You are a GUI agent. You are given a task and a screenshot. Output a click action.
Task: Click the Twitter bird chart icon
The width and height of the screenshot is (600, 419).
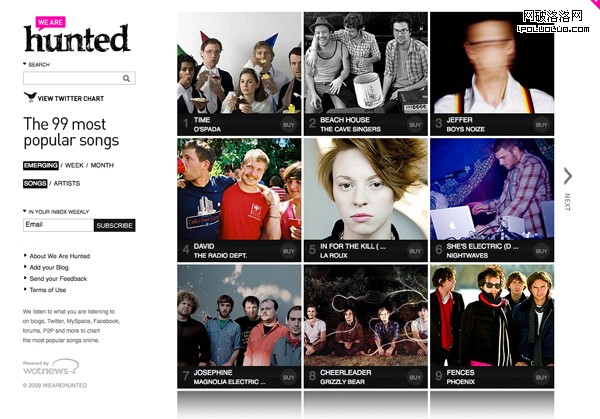click(x=30, y=97)
